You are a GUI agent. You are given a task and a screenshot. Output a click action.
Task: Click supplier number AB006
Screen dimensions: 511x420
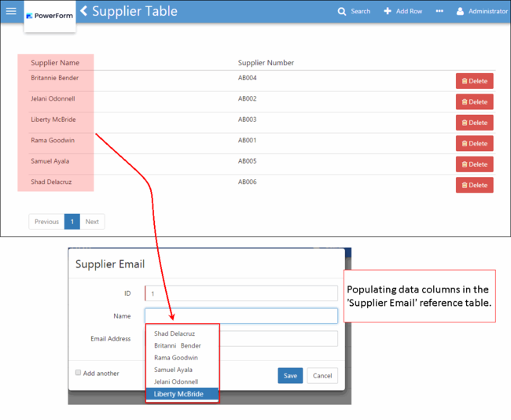tap(247, 182)
